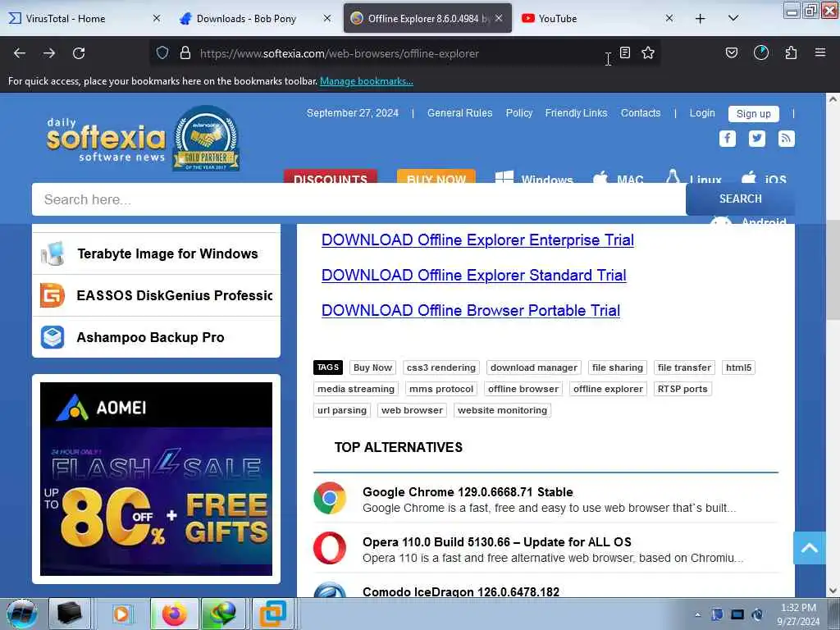Open Firefox from the taskbar
Screen dimensions: 840x630
click(175, 614)
